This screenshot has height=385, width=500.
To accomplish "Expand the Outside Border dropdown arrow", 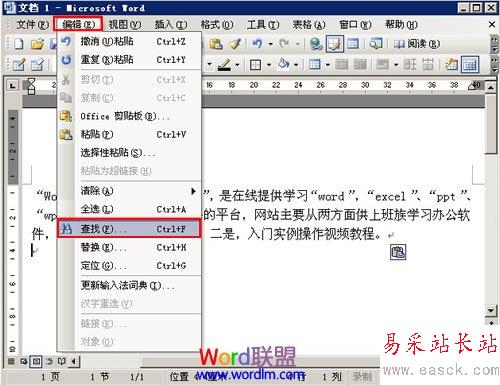I will click(x=269, y=64).
